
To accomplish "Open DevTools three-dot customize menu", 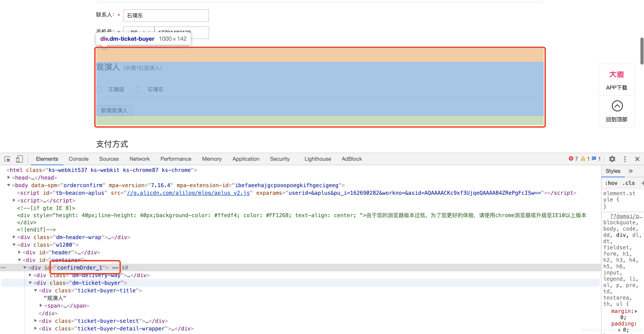I will pyautogui.click(x=625, y=159).
